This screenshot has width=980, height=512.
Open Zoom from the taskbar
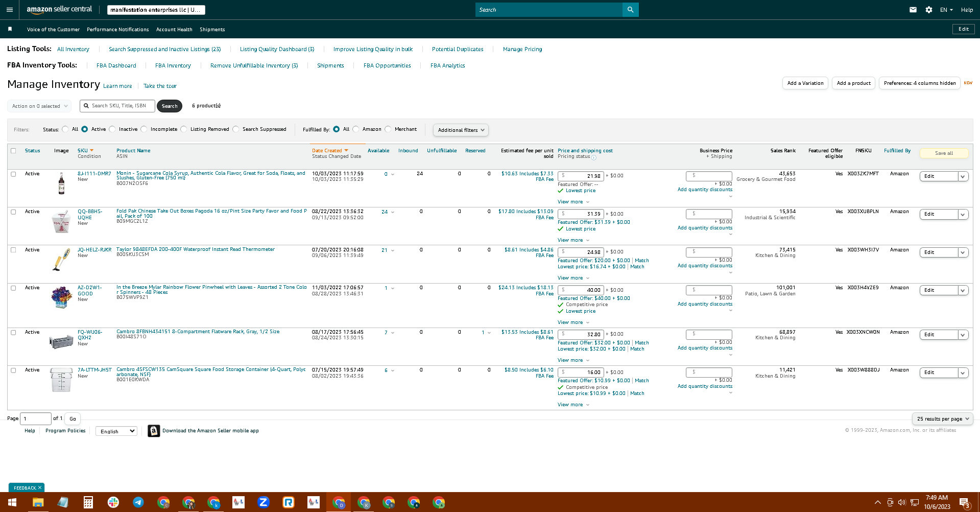pyautogui.click(x=264, y=502)
